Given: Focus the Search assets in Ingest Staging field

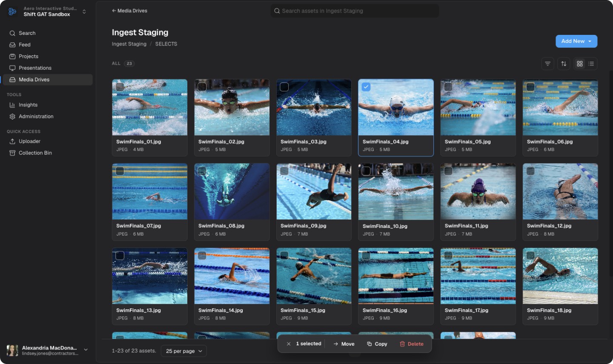Looking at the screenshot, I should pyautogui.click(x=355, y=11).
